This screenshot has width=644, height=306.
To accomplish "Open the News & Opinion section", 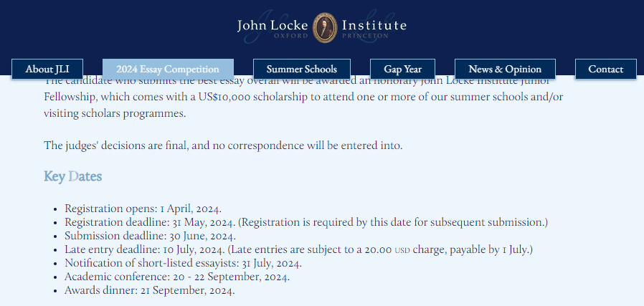I will [x=505, y=69].
